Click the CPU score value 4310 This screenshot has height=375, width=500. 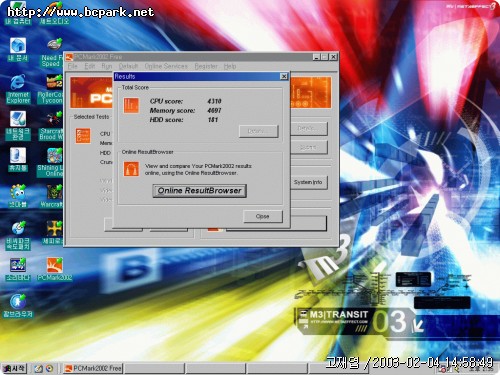(x=214, y=101)
